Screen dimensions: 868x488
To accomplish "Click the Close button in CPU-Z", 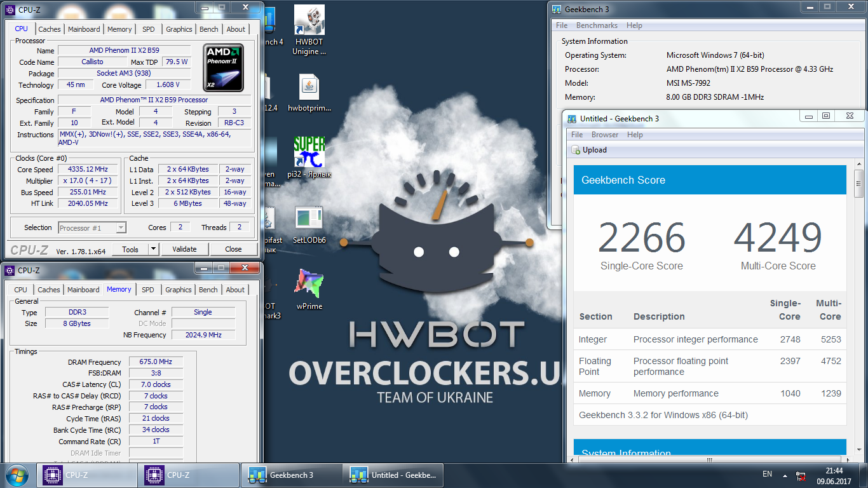I will (x=233, y=249).
